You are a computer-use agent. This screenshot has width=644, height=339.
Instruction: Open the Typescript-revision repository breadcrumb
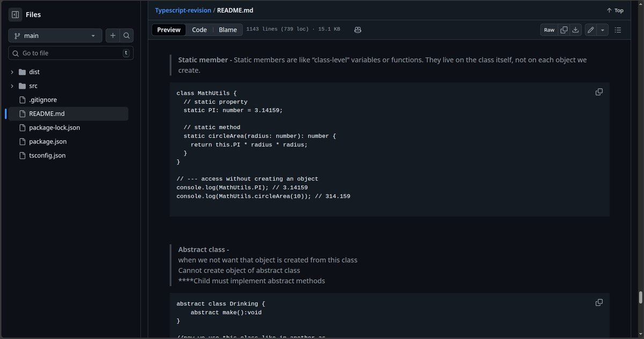click(x=182, y=10)
